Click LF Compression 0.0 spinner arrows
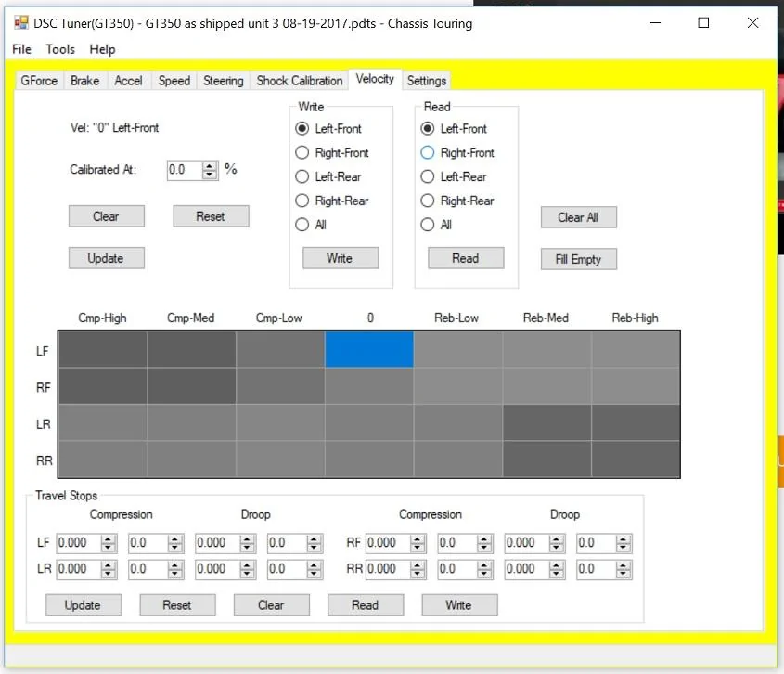The height and width of the screenshot is (674, 784). point(175,543)
